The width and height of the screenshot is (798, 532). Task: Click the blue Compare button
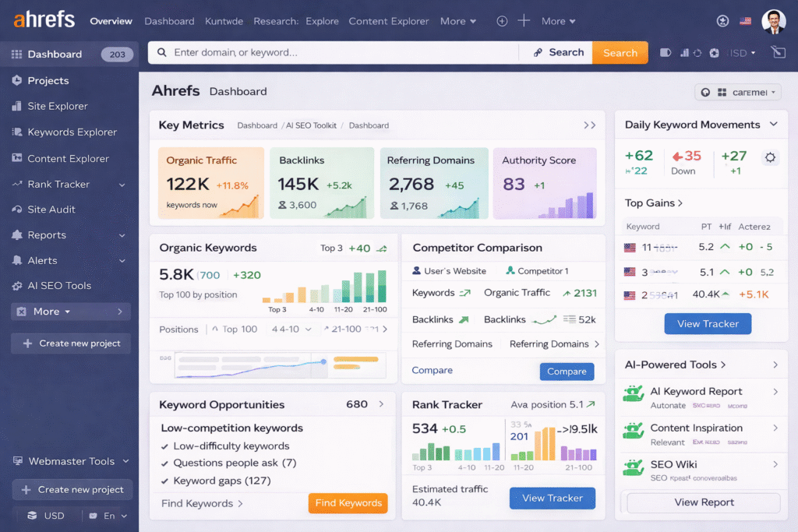(567, 372)
